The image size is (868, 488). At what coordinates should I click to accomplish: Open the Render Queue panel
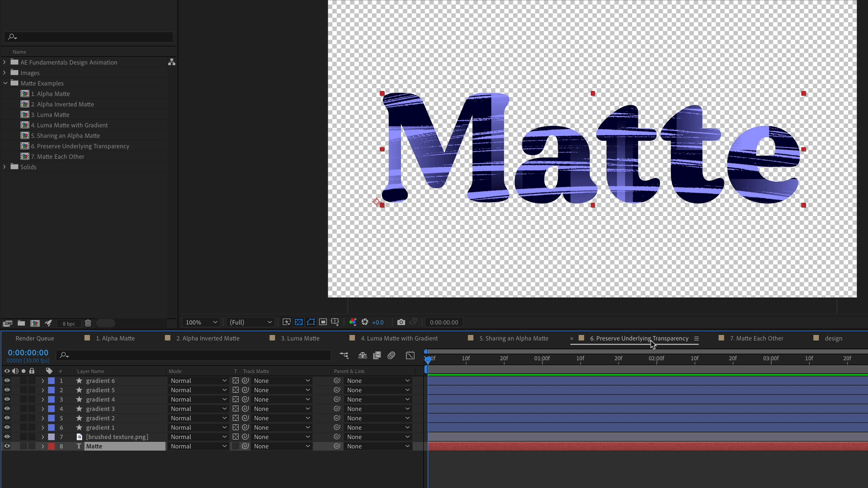(x=34, y=338)
